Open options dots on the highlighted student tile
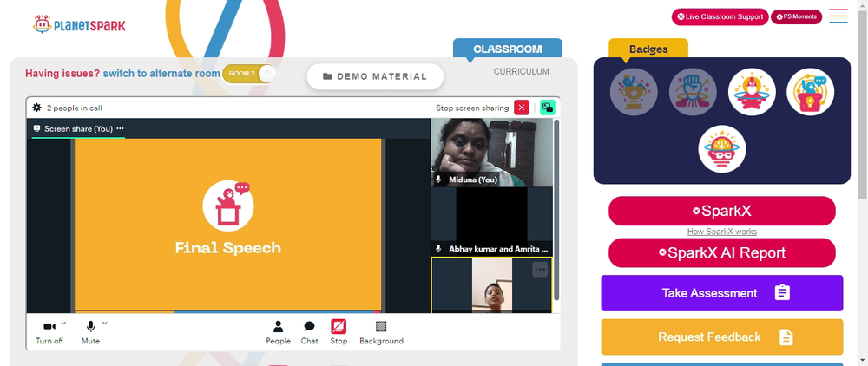Screen dimensions: 868x366 coord(540,270)
